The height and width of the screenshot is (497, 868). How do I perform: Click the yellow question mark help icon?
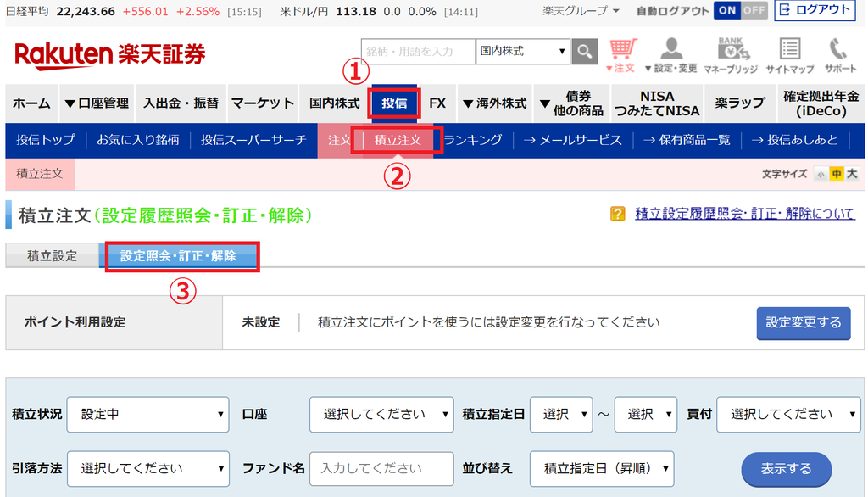pos(617,214)
